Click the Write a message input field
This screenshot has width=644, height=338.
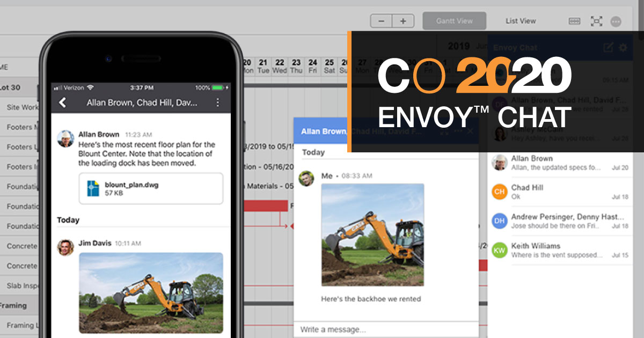coord(386,329)
